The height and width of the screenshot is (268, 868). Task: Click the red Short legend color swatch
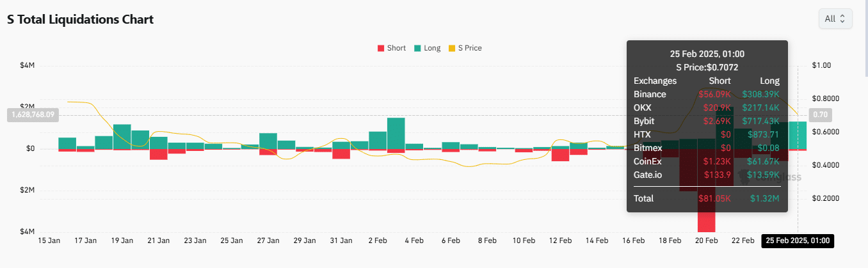[x=382, y=48]
